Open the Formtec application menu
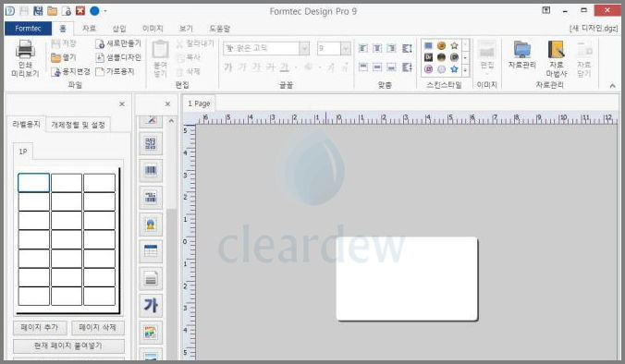The width and height of the screenshot is (625, 364). coord(28,29)
